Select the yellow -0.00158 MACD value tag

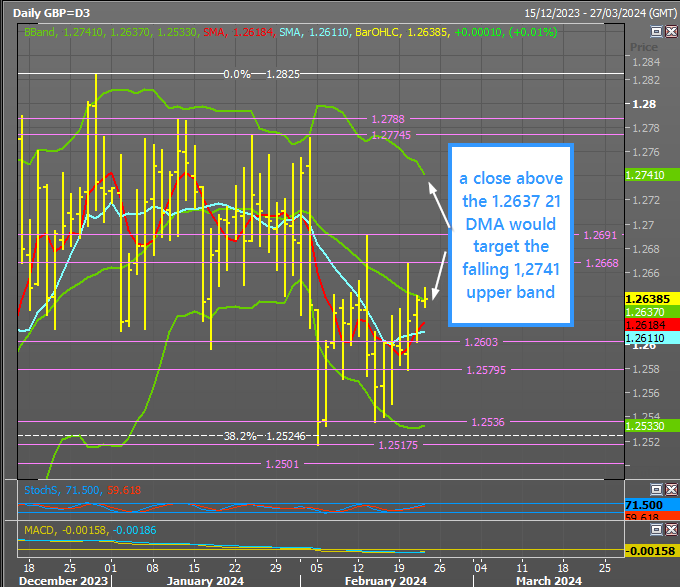point(652,551)
